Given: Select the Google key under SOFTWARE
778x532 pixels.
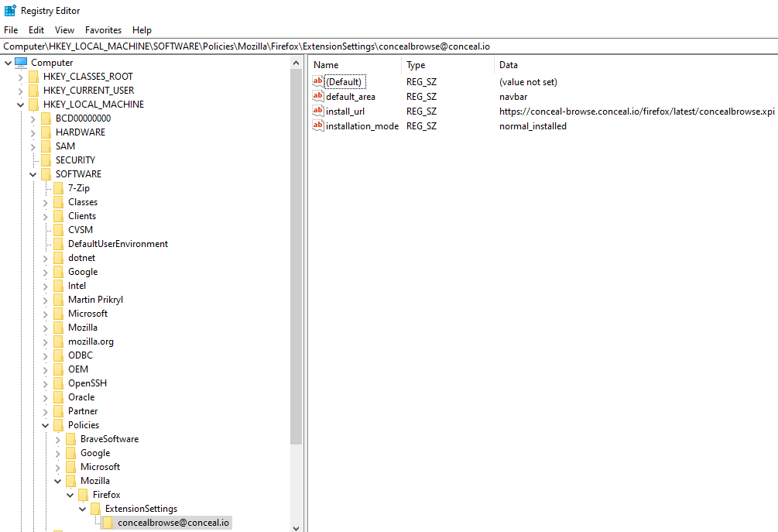Looking at the screenshot, I should (83, 272).
